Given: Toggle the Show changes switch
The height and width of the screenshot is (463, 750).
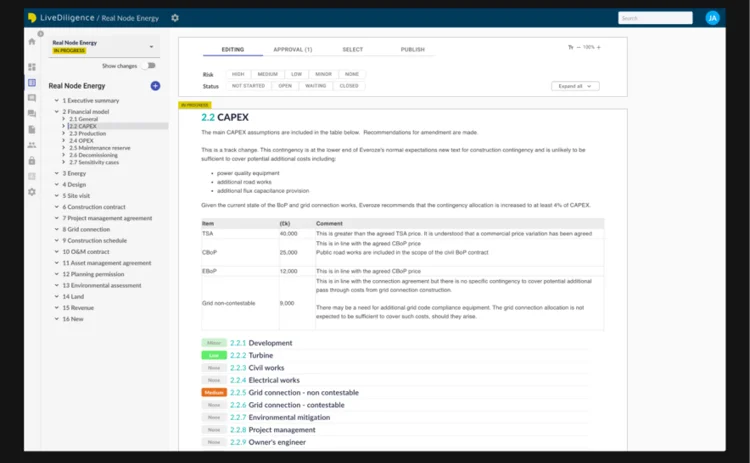Looking at the screenshot, I should 151,66.
